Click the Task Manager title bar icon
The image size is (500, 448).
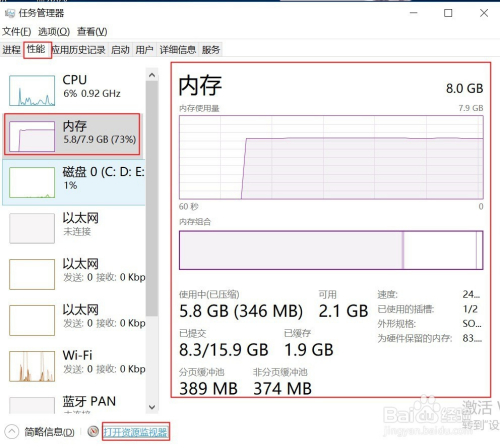coord(10,13)
